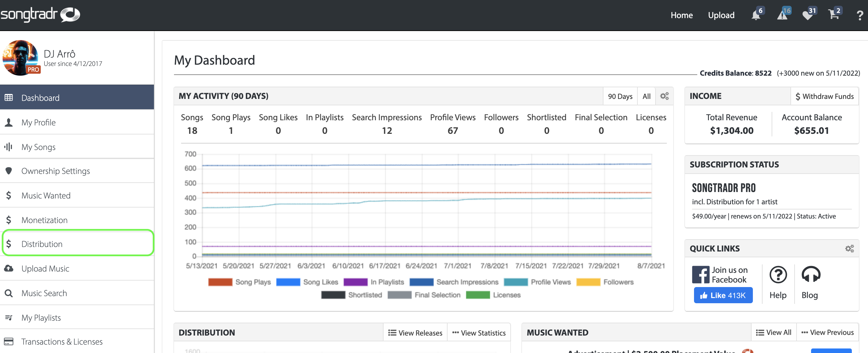Image resolution: width=868 pixels, height=353 pixels.
Task: Click Facebook Like 413K button
Action: 723,295
